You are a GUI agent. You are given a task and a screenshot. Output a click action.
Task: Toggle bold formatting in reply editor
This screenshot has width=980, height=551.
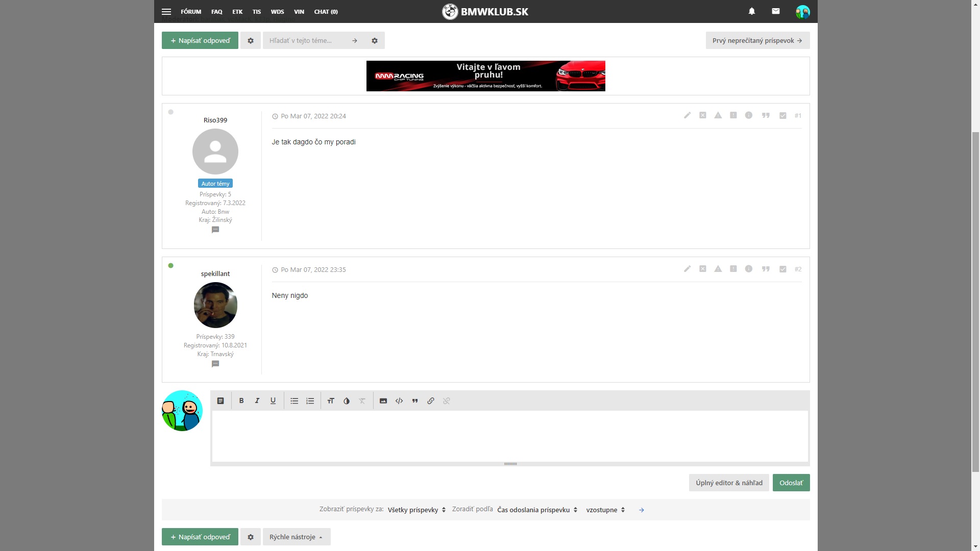pyautogui.click(x=241, y=401)
